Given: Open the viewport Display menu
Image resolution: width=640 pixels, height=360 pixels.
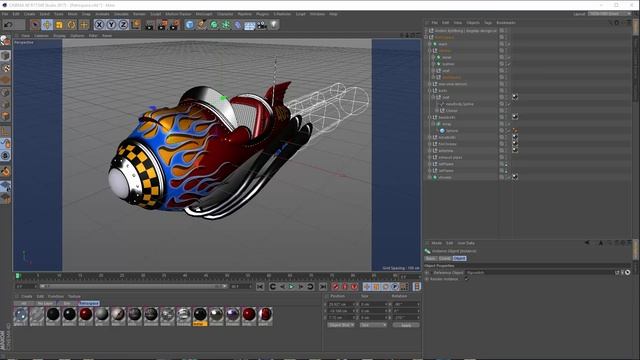Looking at the screenshot, I should click(59, 36).
